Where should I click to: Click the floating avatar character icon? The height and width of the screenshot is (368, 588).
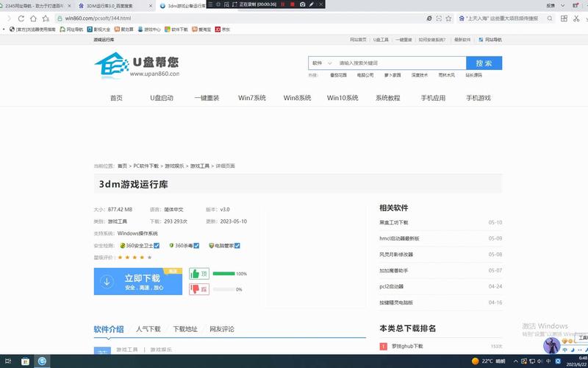click(552, 346)
